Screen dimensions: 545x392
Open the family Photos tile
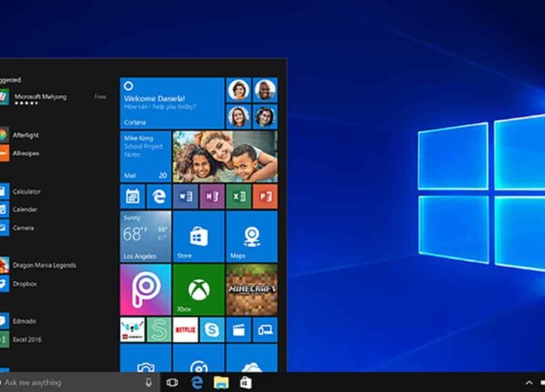225,156
